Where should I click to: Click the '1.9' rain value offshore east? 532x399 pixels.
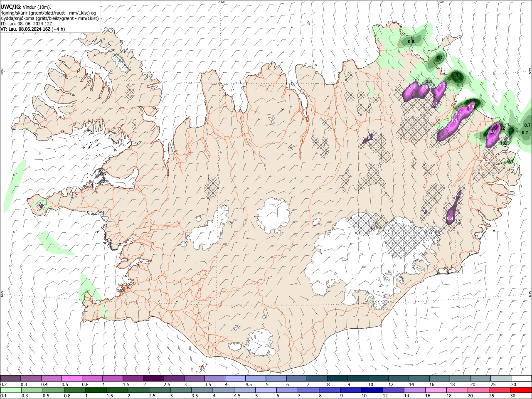coord(511,131)
